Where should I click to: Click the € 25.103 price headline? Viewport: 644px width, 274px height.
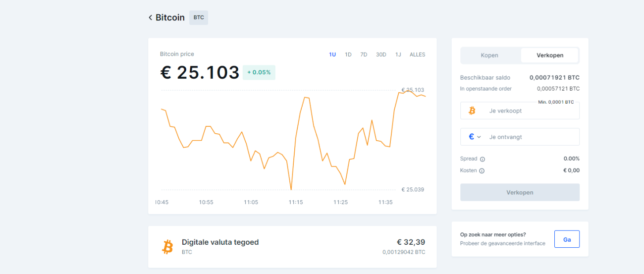[x=200, y=72]
